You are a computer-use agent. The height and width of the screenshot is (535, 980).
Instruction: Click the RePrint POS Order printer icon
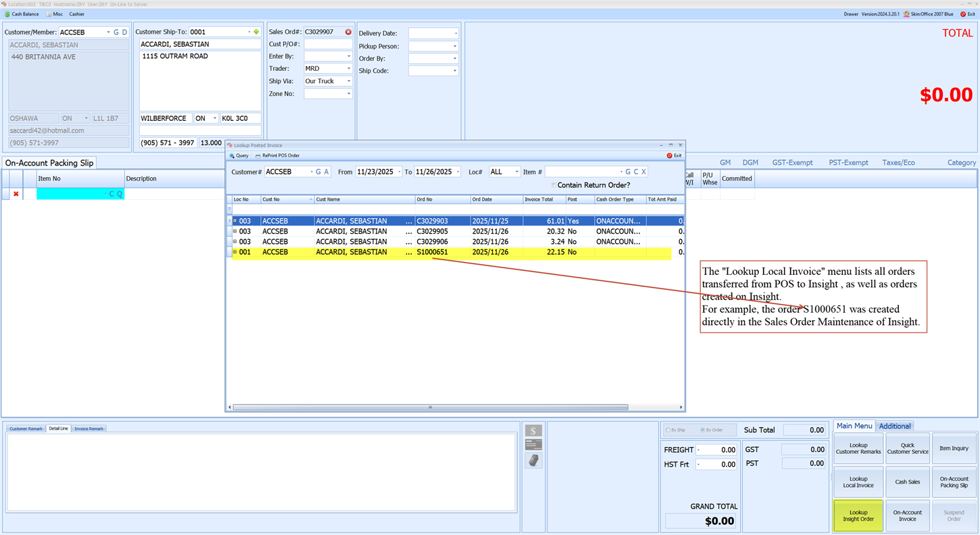(257, 155)
